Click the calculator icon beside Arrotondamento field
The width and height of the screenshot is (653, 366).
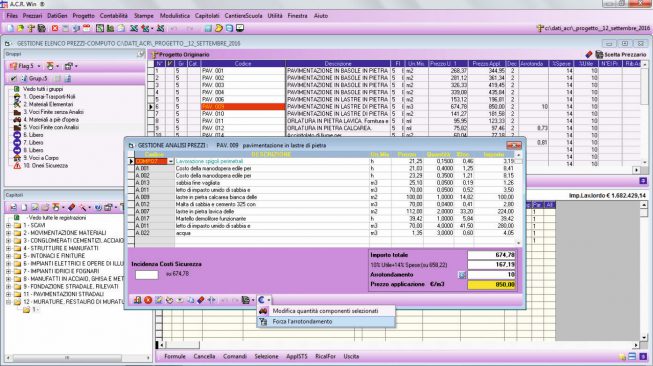461,275
